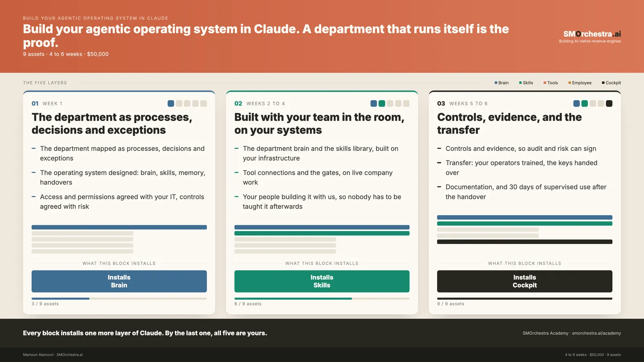Click 'WHAT THIS BLOCK INSTALLS' above Installs Skills
Image resolution: width=644 pixels, height=362 pixels.
322,263
